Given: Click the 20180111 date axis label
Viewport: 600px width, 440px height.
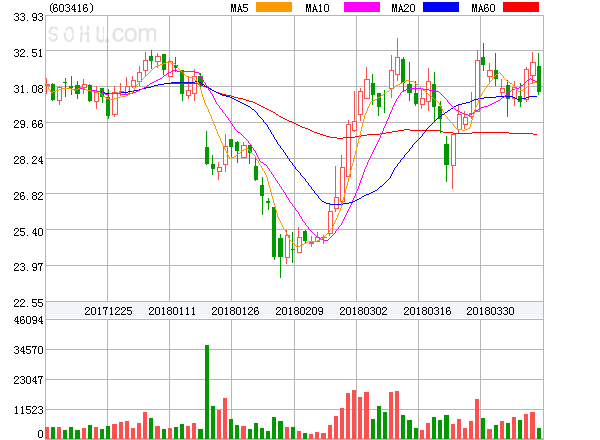Looking at the screenshot, I should tap(172, 311).
